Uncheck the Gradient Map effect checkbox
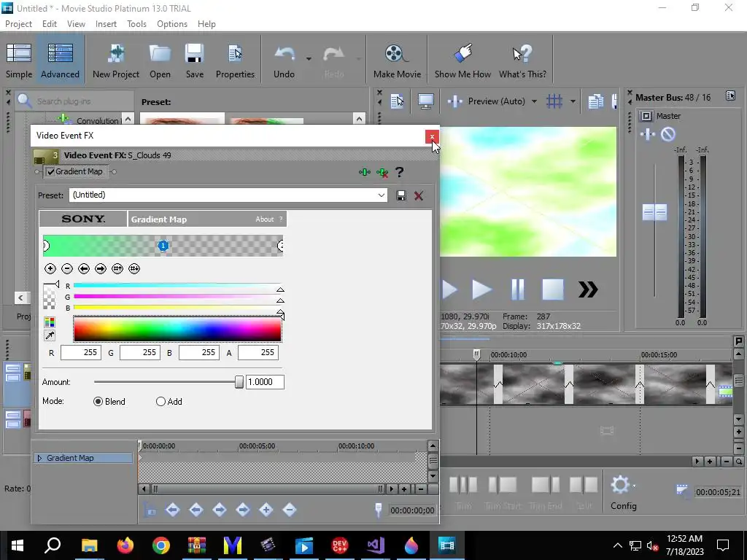The width and height of the screenshot is (747, 560). pyautogui.click(x=50, y=172)
